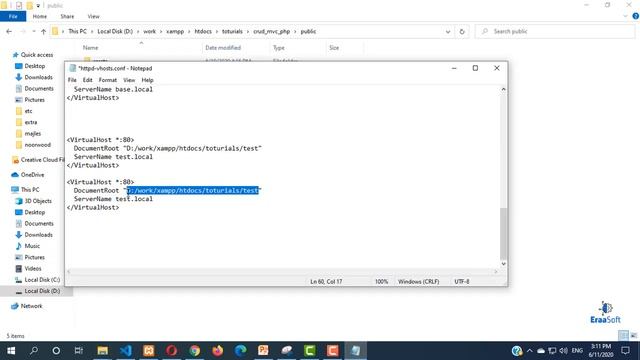The image size is (640, 360).
Task: Open the recent locations dropdown arrow
Action: [x=33, y=31]
